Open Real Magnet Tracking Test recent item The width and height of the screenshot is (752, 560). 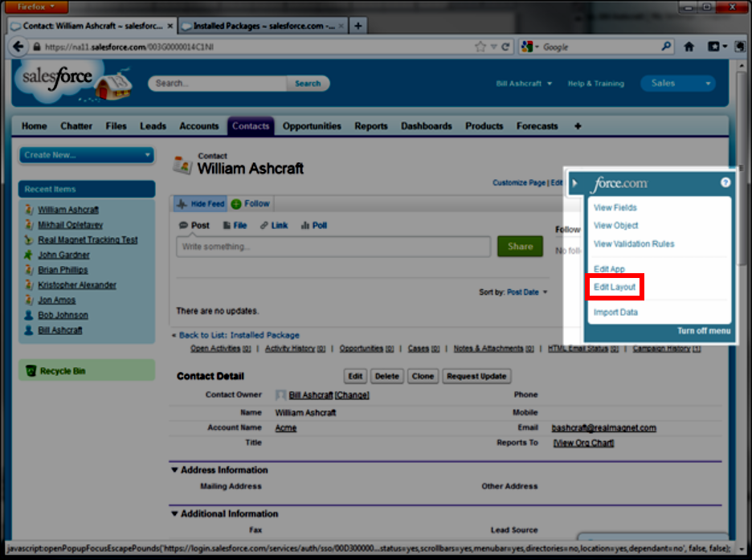[x=88, y=239]
